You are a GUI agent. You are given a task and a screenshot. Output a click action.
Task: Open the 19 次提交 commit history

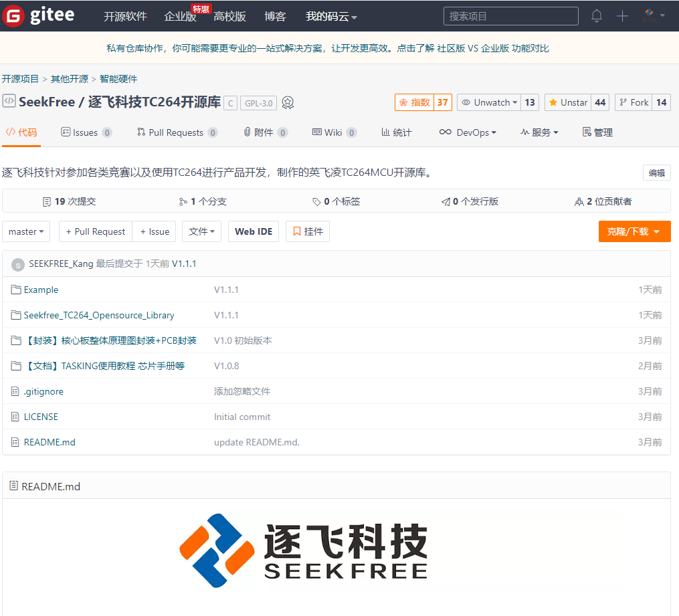(70, 201)
